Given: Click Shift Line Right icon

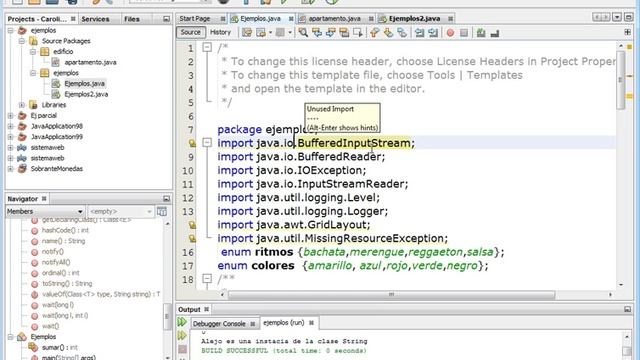Looking at the screenshot, I should click(x=433, y=33).
